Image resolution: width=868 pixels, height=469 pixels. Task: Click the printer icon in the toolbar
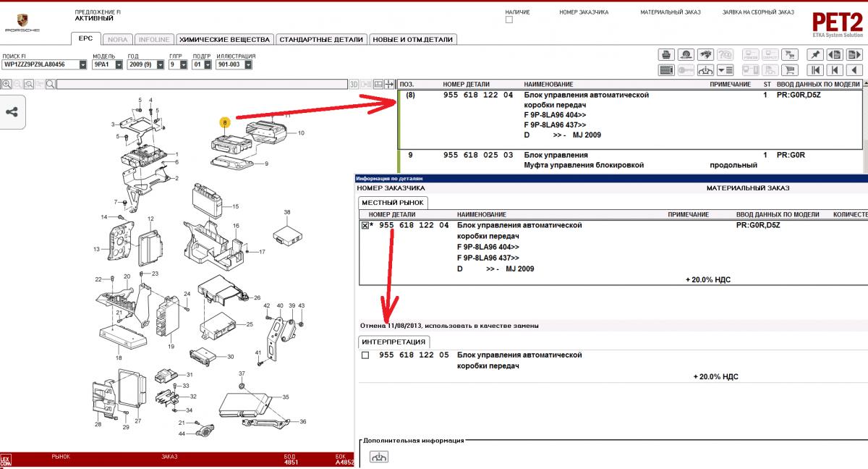666,55
